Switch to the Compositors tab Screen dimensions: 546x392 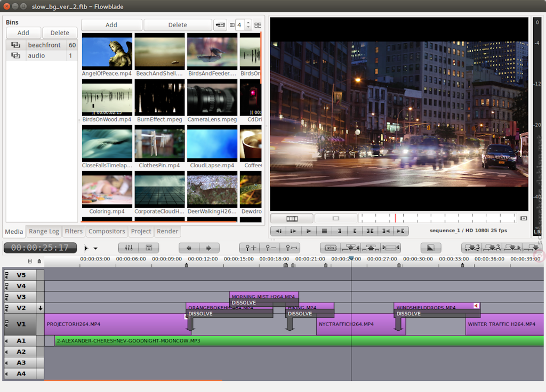click(107, 231)
